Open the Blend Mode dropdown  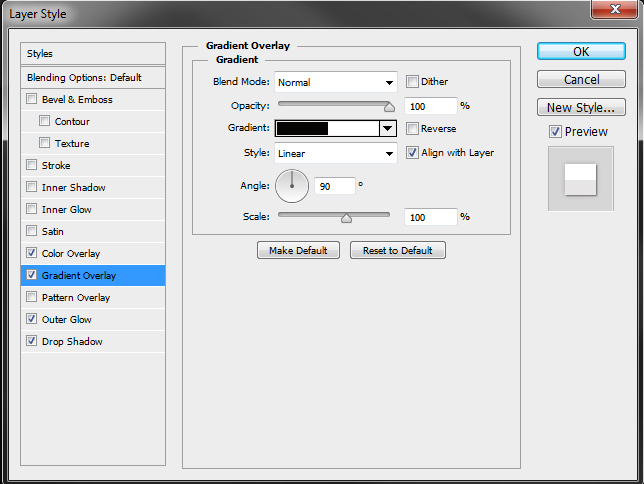(336, 82)
